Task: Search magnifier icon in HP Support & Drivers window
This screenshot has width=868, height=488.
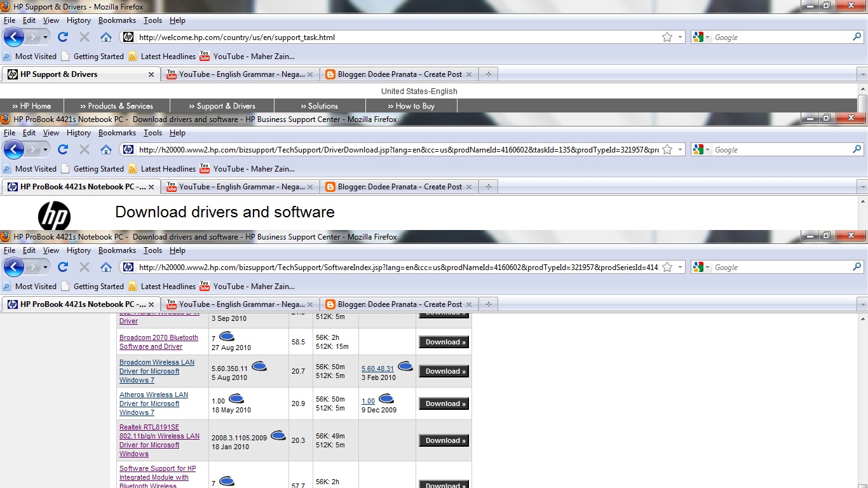Action: coord(857,37)
